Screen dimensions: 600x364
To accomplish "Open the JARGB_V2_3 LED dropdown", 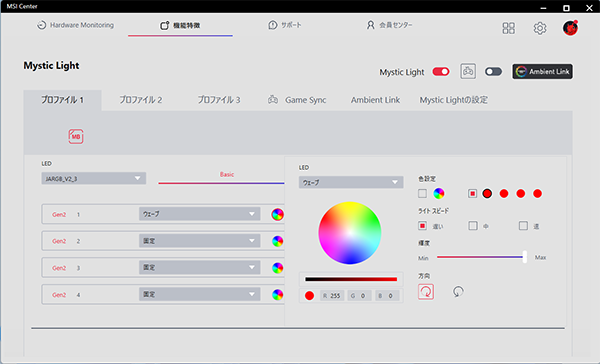I will point(94,178).
